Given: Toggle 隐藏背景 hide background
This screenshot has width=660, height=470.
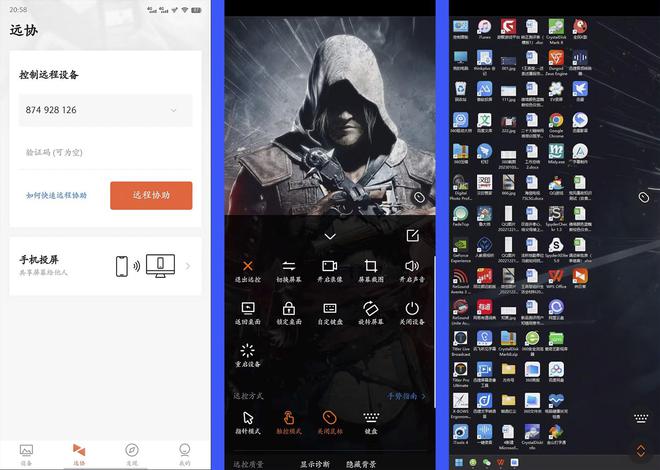Looking at the screenshot, I should 361,464.
